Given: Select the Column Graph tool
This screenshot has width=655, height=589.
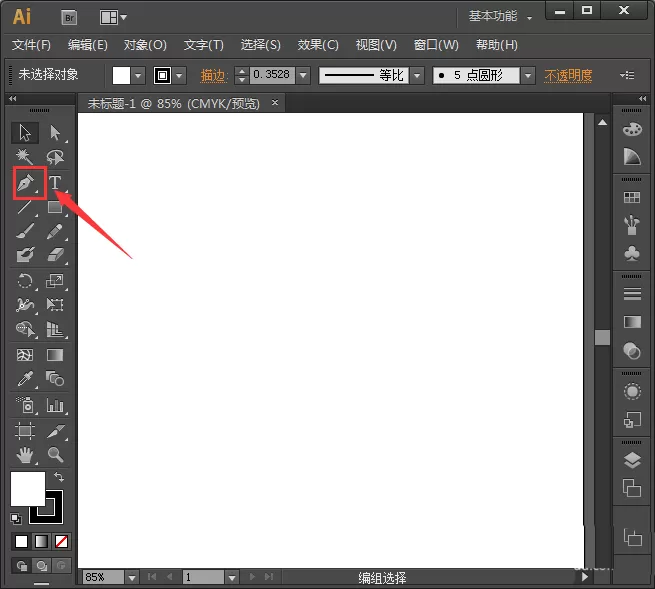Looking at the screenshot, I should (55, 405).
